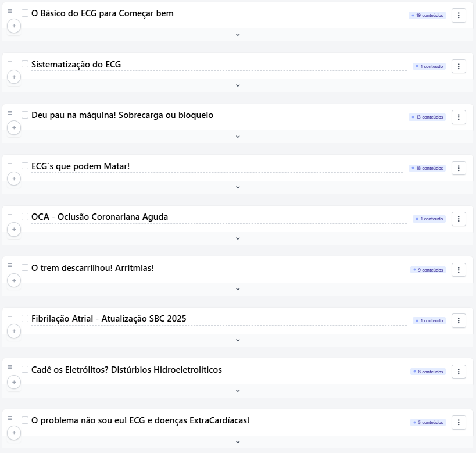Expand O trem descarrilhou! Arritmias! chevron

click(x=238, y=289)
